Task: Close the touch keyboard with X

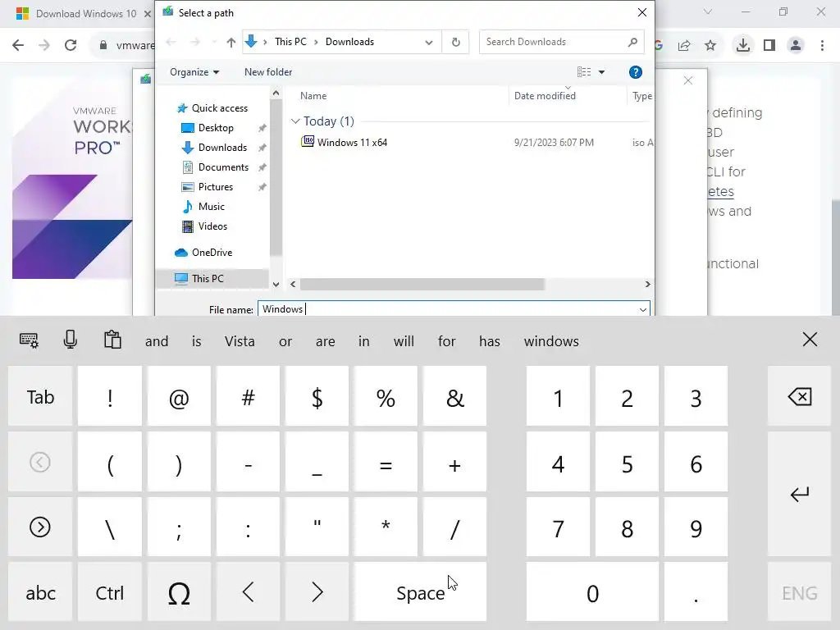Action: coord(810,339)
